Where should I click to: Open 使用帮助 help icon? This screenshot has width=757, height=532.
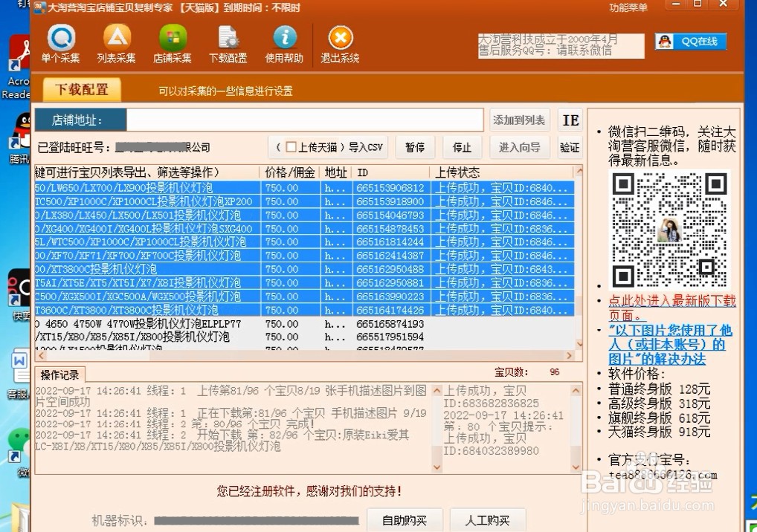284,45
